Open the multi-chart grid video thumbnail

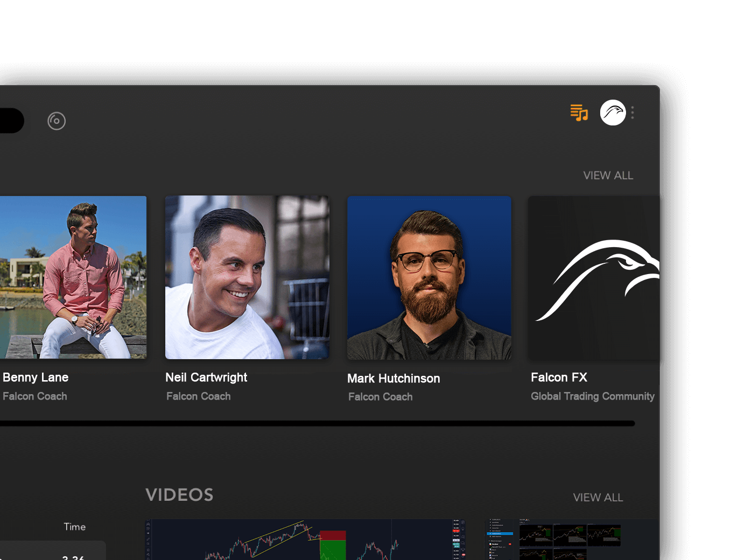tap(572, 540)
